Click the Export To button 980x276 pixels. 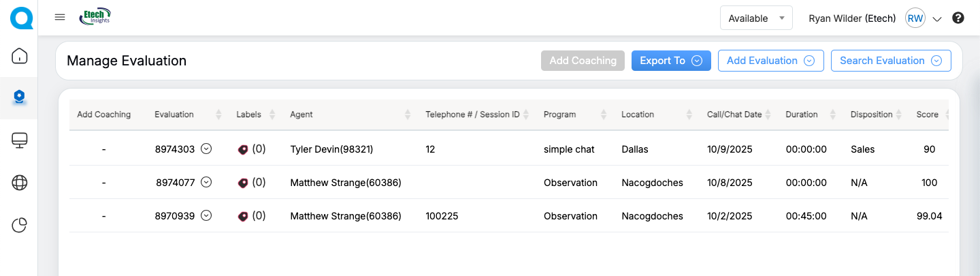(671, 61)
